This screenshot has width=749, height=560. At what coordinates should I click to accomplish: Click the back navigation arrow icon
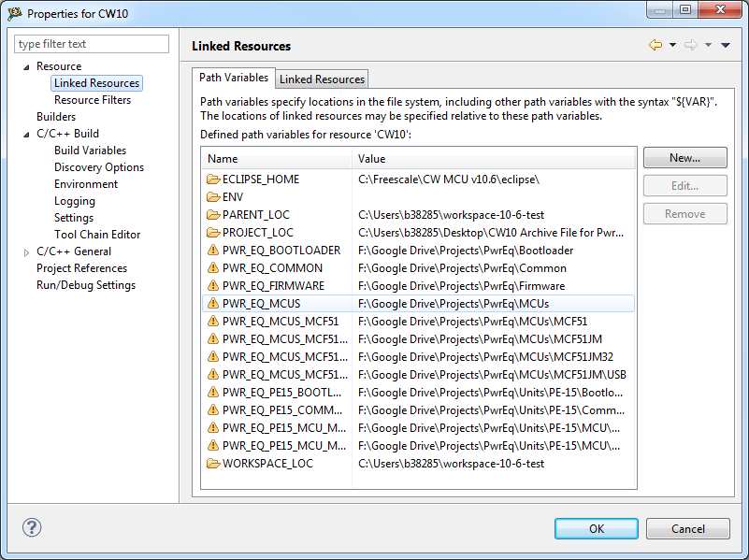coord(655,45)
